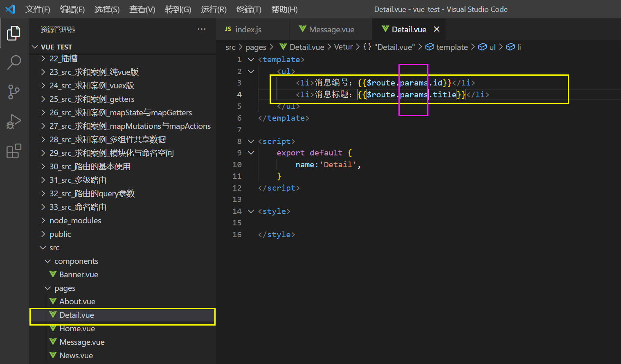The image size is (621, 364).
Task: Click the template cube icon in breadcrumb
Action: point(430,47)
